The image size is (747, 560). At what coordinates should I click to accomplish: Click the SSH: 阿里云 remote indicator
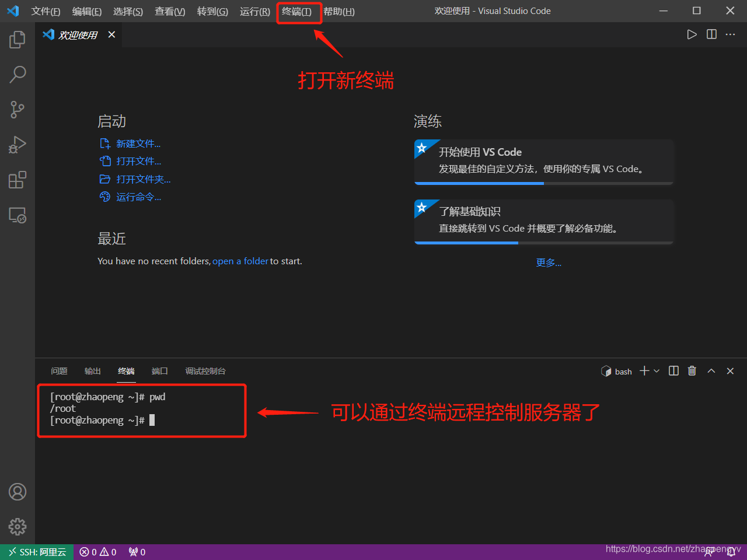37,552
